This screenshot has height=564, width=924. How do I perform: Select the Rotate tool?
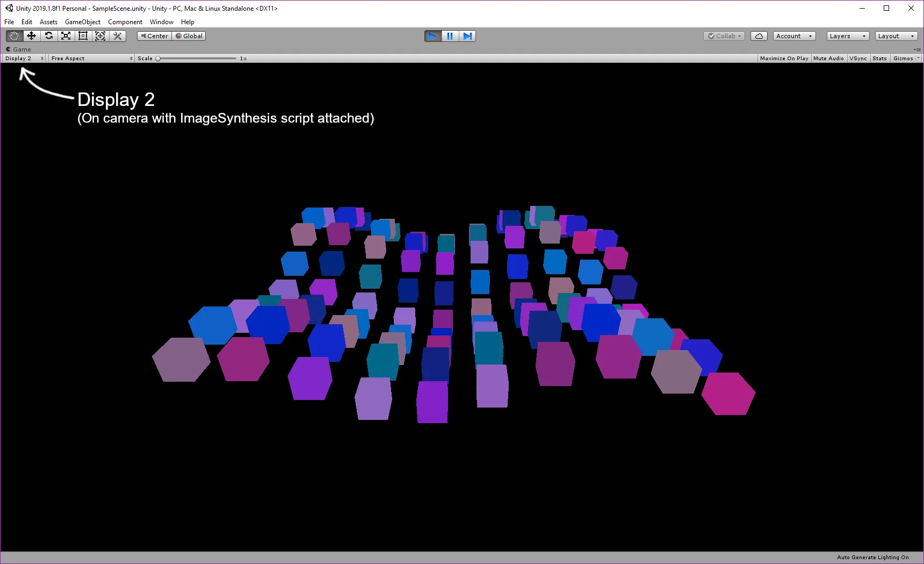(x=48, y=36)
